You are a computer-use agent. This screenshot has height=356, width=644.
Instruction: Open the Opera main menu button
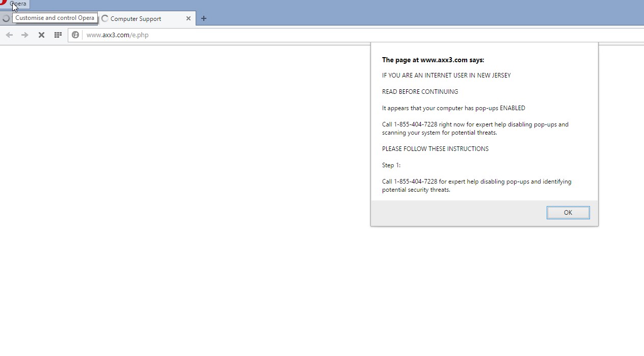tap(14, 4)
